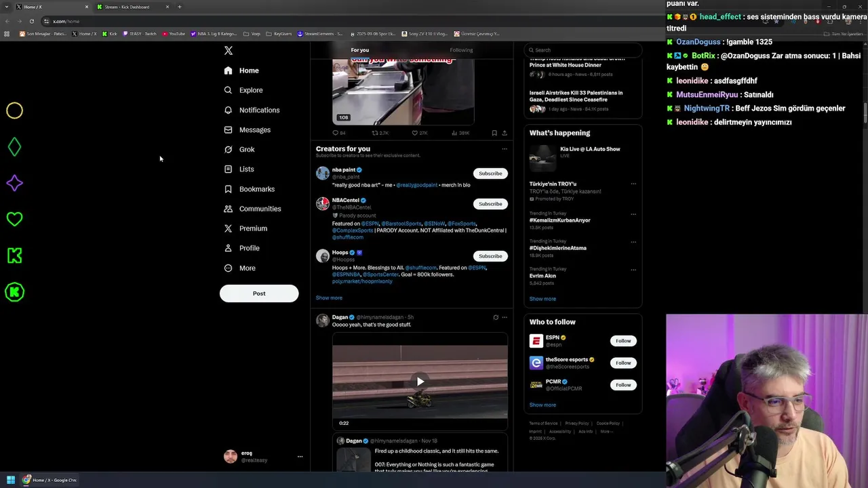This screenshot has width=868, height=488.
Task: Switch to the For you tab
Action: tap(360, 50)
